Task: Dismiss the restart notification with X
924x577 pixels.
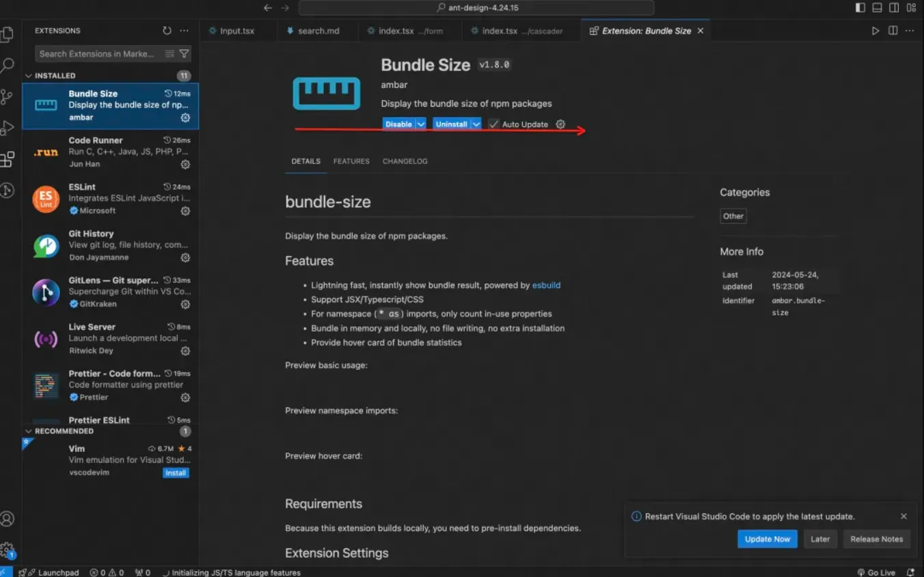Action: coord(903,517)
